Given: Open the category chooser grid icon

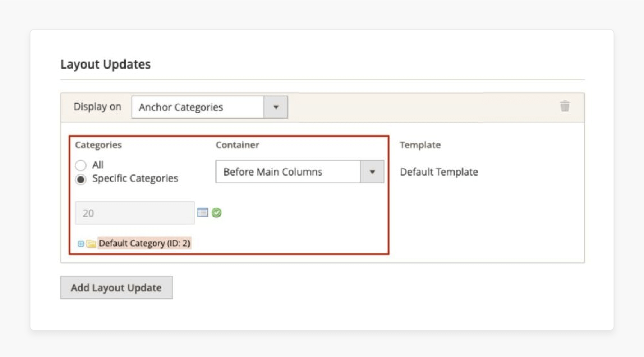Looking at the screenshot, I should pos(203,212).
